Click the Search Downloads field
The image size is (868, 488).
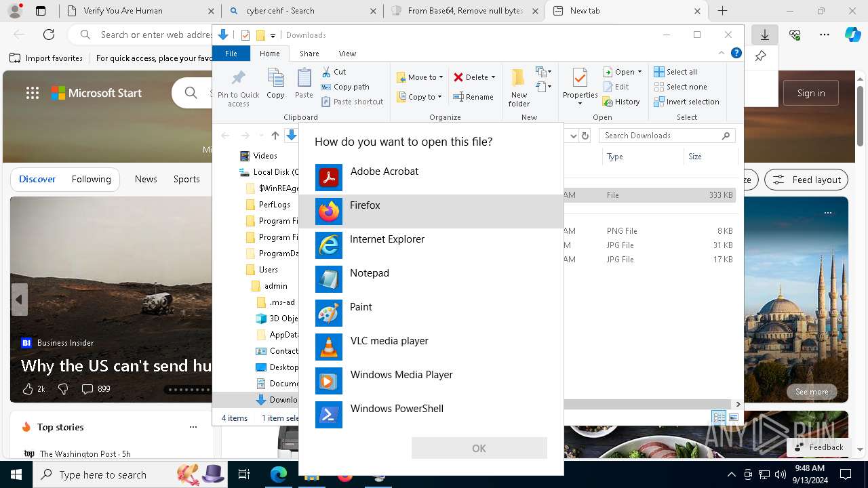(x=667, y=136)
